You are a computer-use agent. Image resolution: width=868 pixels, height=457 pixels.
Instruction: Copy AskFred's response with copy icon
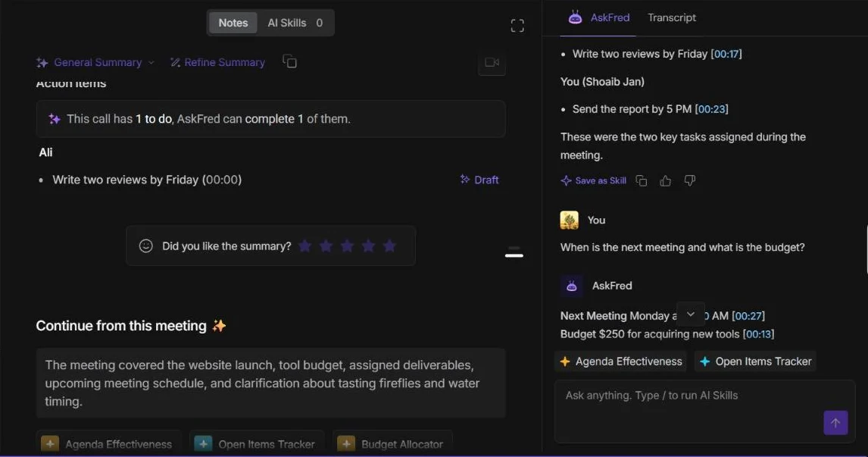[x=641, y=180]
